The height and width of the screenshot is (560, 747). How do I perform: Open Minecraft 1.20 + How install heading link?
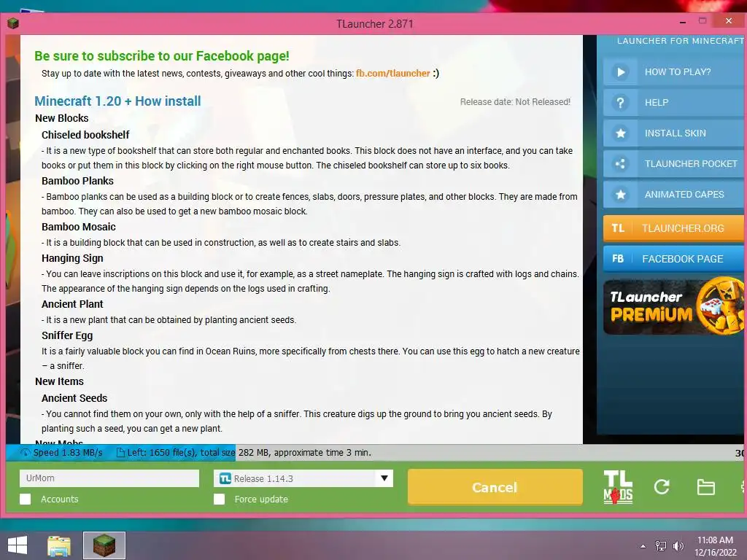117,101
